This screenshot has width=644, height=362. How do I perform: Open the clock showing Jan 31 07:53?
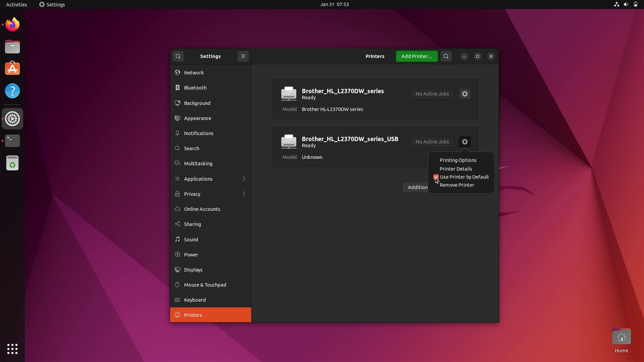[334, 4]
